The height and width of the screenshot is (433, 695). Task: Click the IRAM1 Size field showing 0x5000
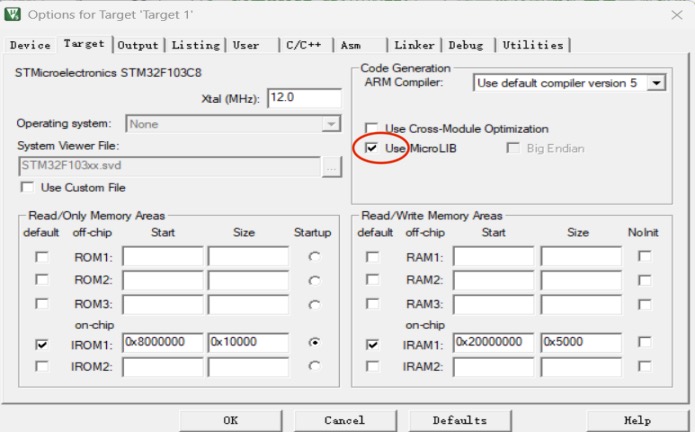(581, 343)
